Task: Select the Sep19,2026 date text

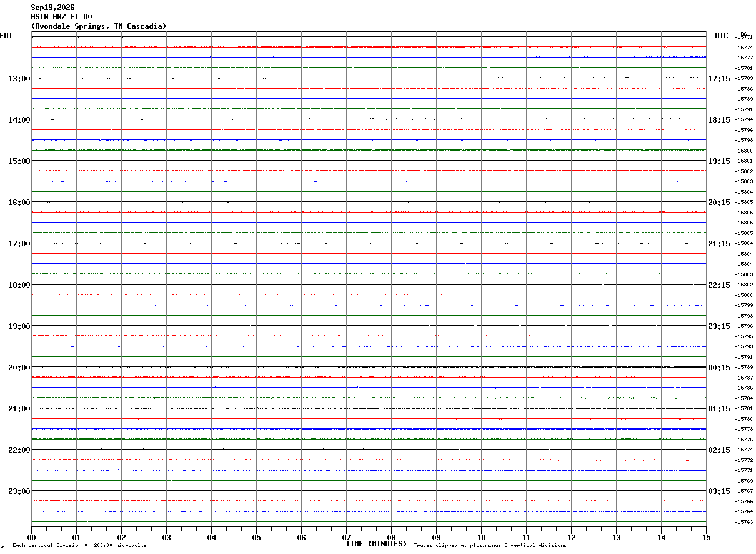Action: pyautogui.click(x=52, y=8)
